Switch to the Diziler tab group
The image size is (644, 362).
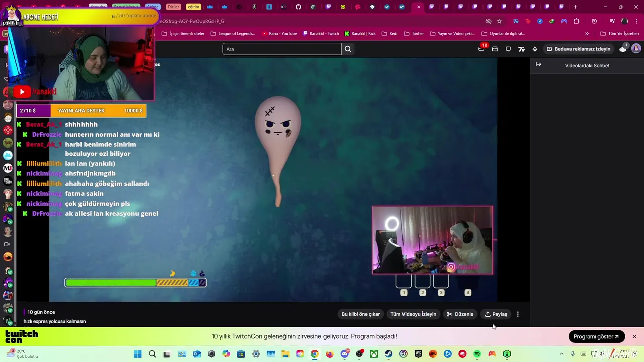pos(173,7)
